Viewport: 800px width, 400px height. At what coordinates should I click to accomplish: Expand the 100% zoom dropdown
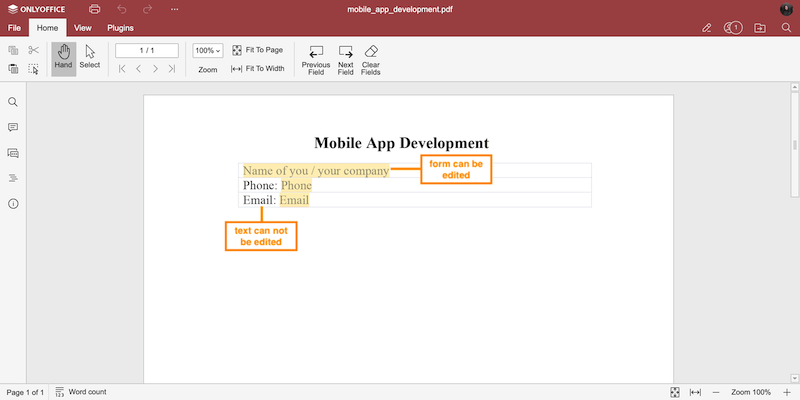208,50
